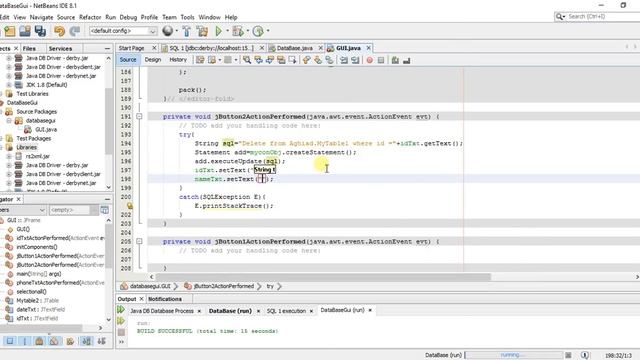Toggle the second Navigator filter button
Screen dimensions: 640x360
click(x=24, y=341)
